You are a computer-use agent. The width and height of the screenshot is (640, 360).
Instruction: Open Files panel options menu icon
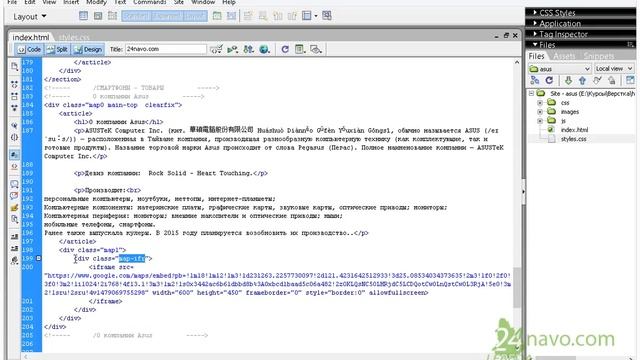[630, 44]
